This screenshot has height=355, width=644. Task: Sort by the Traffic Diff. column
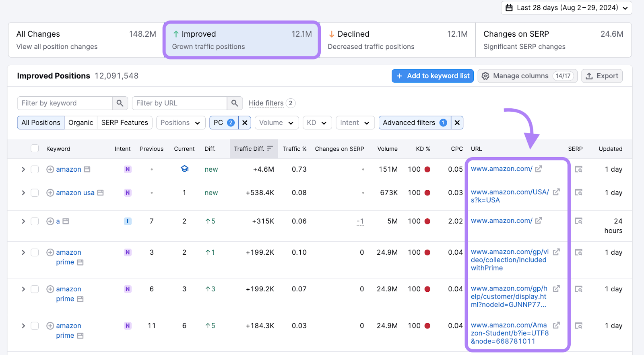pos(253,149)
